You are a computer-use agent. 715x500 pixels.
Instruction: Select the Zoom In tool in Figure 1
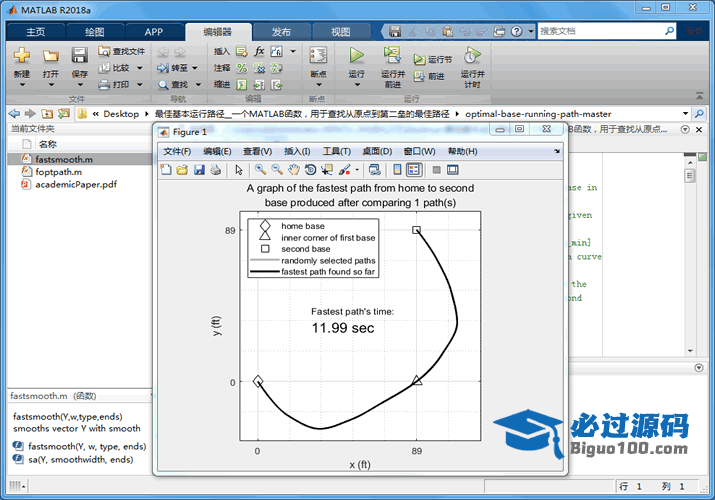coord(260,170)
